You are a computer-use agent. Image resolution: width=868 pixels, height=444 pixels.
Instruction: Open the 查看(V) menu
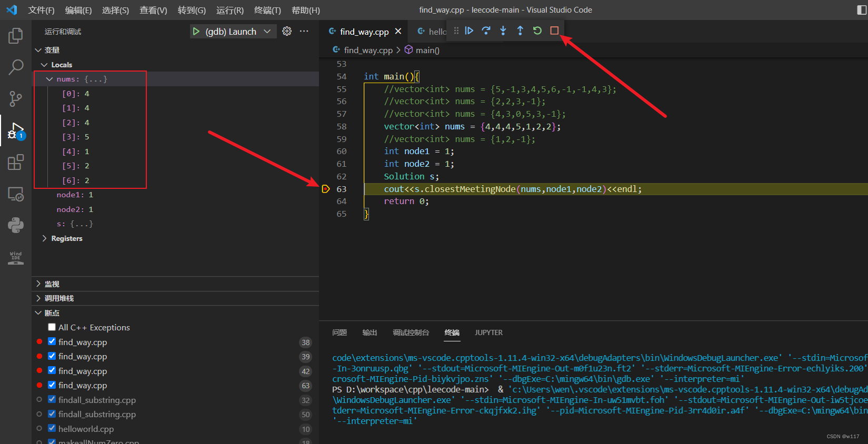pyautogui.click(x=153, y=10)
